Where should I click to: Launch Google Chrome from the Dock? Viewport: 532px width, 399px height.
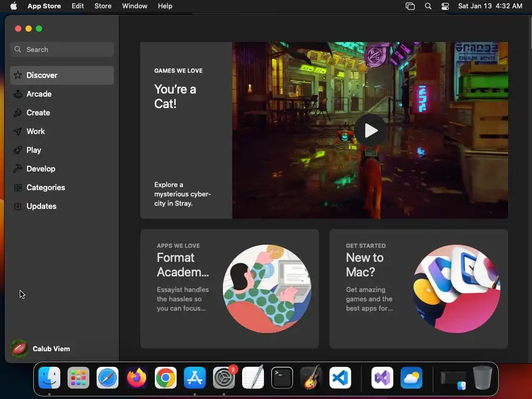pyautogui.click(x=166, y=378)
